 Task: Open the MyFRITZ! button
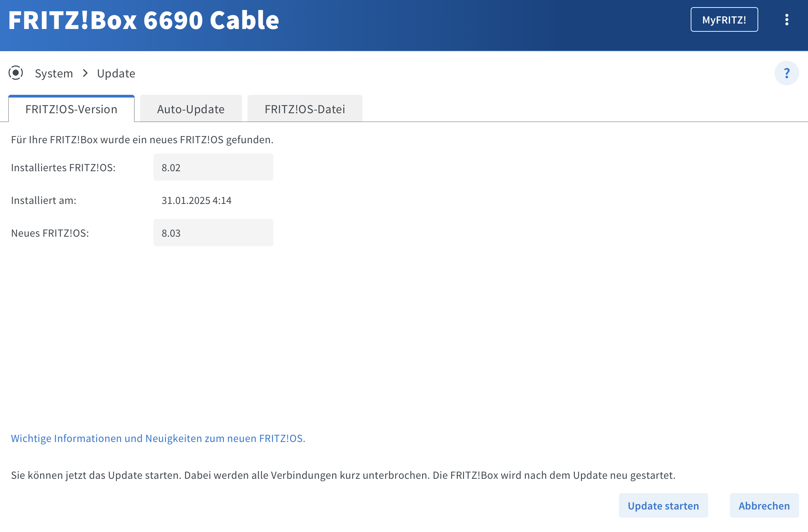724,20
